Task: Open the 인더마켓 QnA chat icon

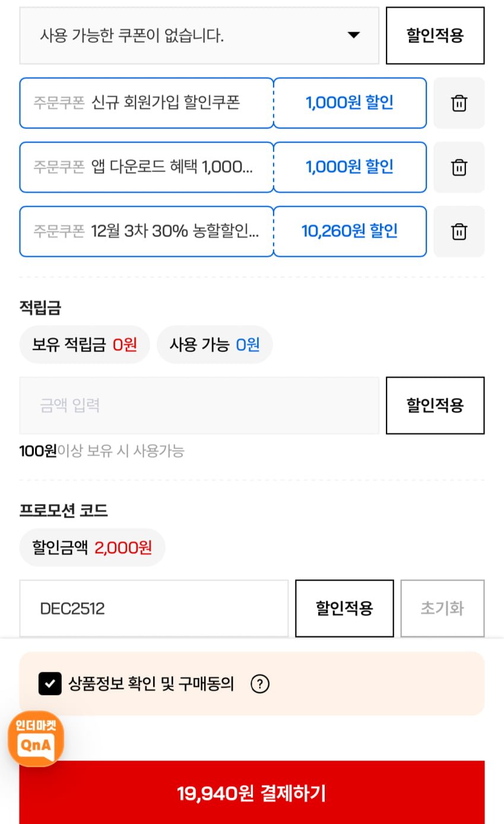Action: tap(36, 739)
